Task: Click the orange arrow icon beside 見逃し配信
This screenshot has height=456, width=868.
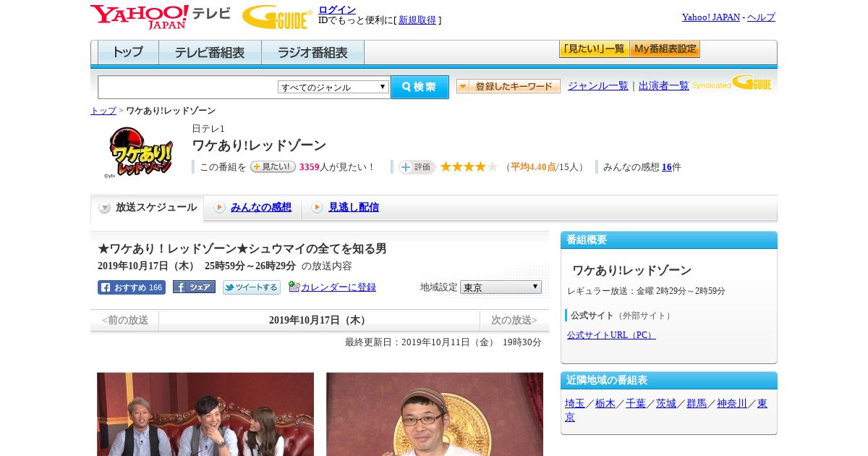Action: (x=317, y=208)
